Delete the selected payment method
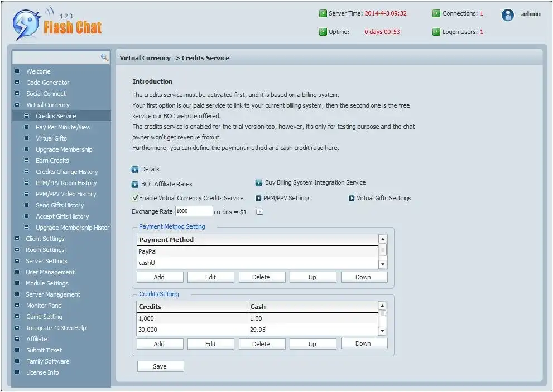 tap(262, 277)
